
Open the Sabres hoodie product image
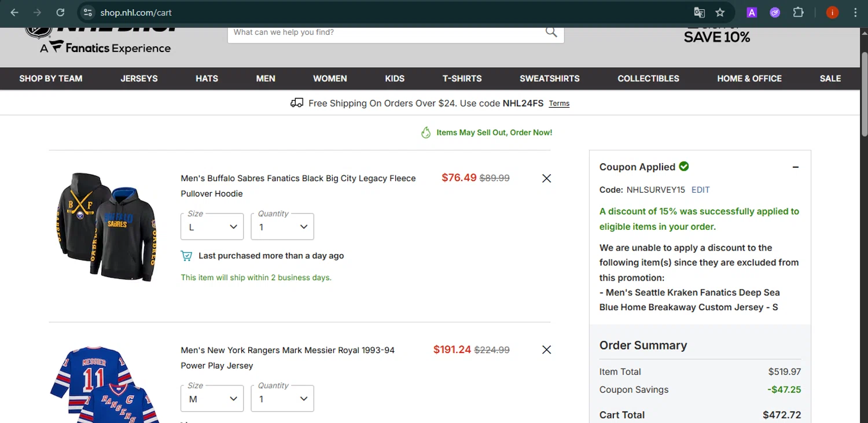coord(107,226)
